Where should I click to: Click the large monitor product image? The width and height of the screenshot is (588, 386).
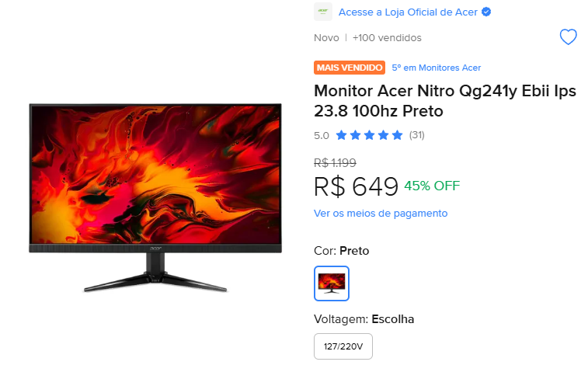point(155,198)
